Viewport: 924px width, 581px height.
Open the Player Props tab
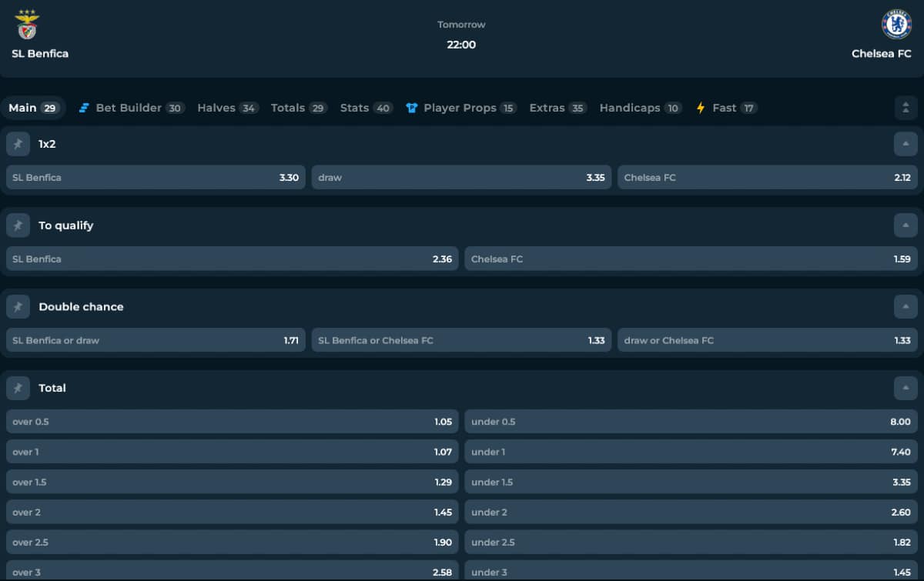[x=461, y=108]
